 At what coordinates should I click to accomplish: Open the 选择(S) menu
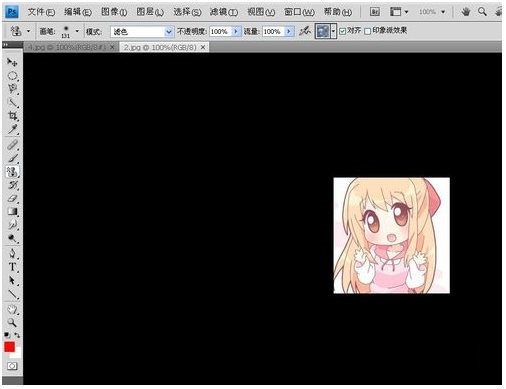coord(187,12)
